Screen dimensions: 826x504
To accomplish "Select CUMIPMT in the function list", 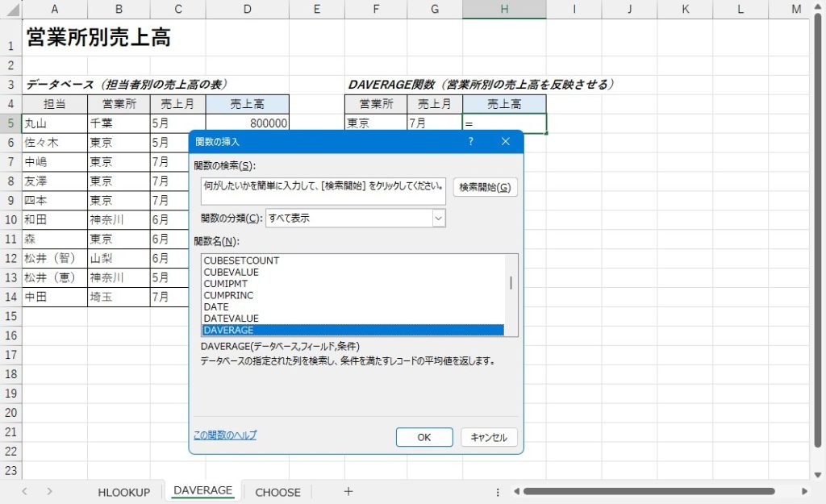I will coord(226,284).
